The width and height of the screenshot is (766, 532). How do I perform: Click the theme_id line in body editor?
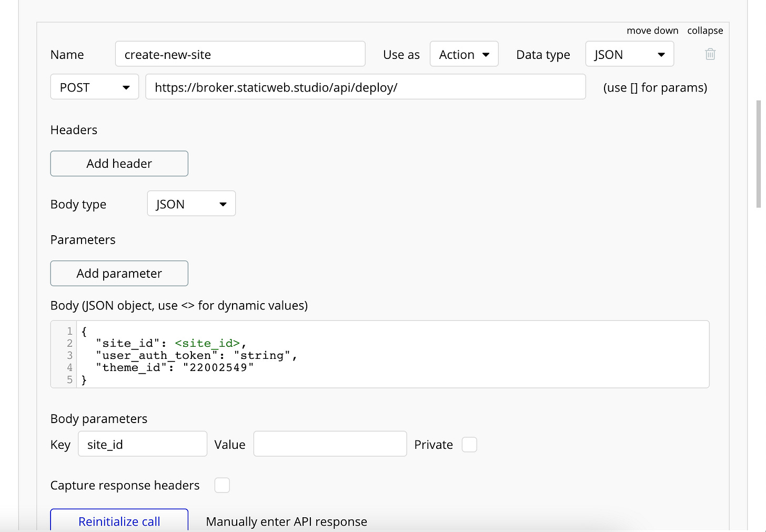(x=175, y=367)
